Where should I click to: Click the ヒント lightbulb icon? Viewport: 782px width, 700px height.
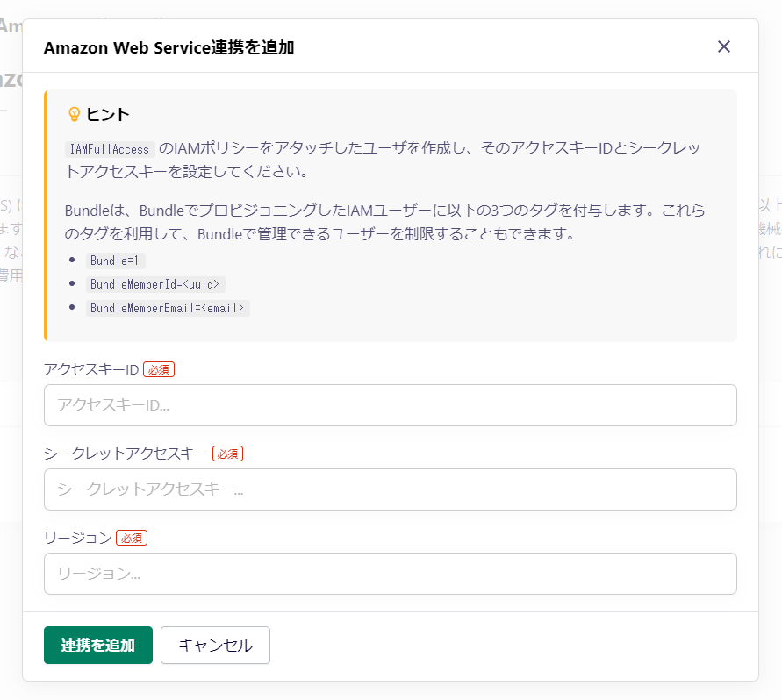click(x=74, y=115)
